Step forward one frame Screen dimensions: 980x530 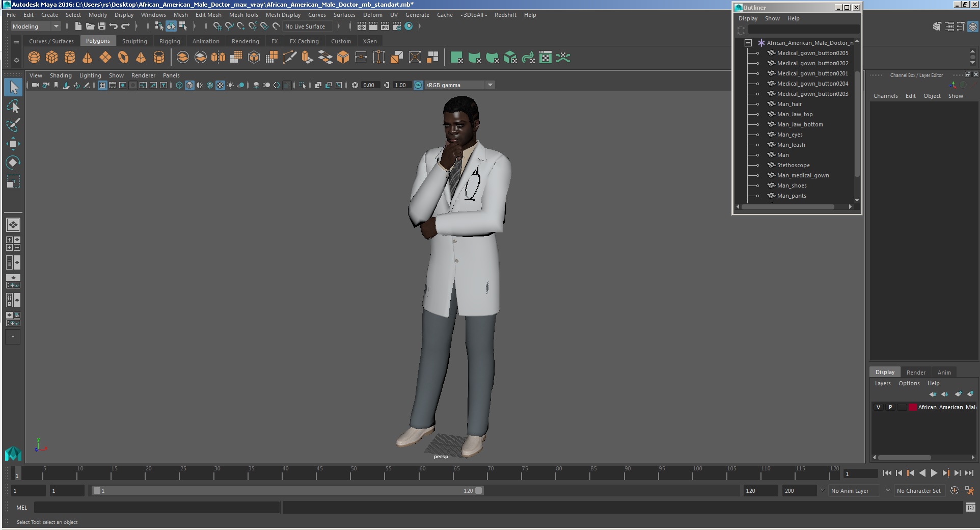click(x=957, y=473)
